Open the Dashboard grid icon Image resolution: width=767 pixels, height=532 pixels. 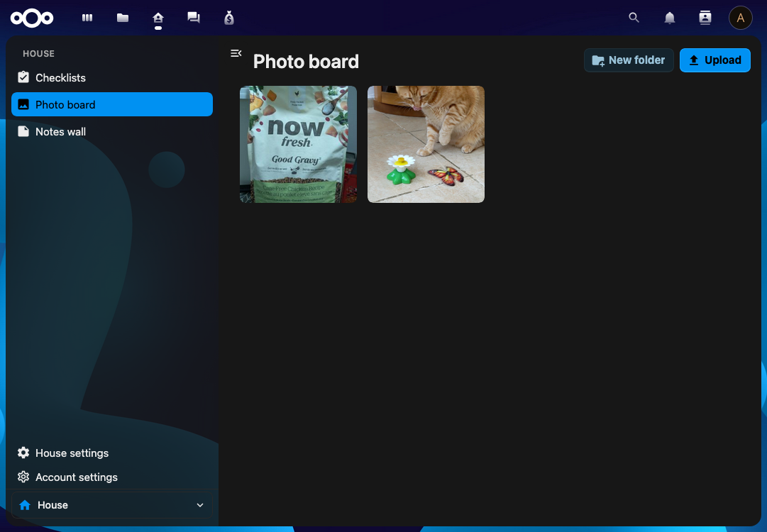(87, 18)
